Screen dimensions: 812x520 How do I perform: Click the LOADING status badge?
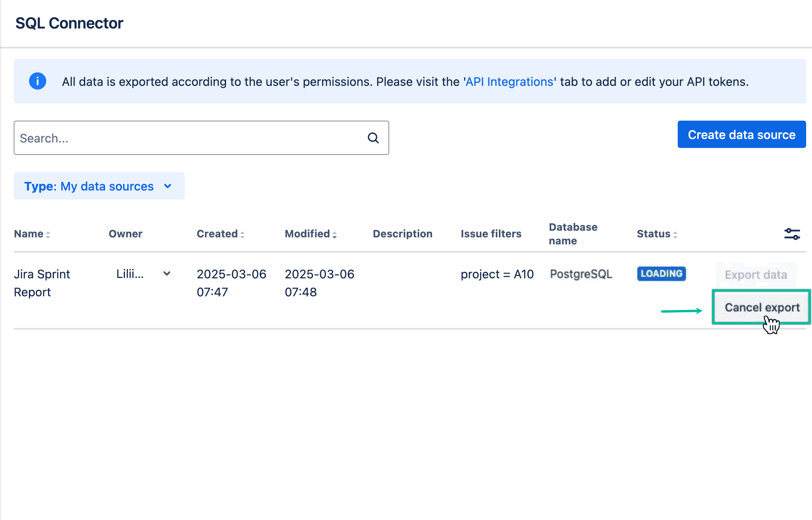661,274
